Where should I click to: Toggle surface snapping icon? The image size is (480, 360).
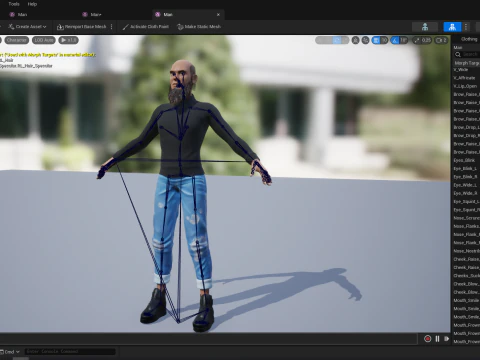click(365, 40)
